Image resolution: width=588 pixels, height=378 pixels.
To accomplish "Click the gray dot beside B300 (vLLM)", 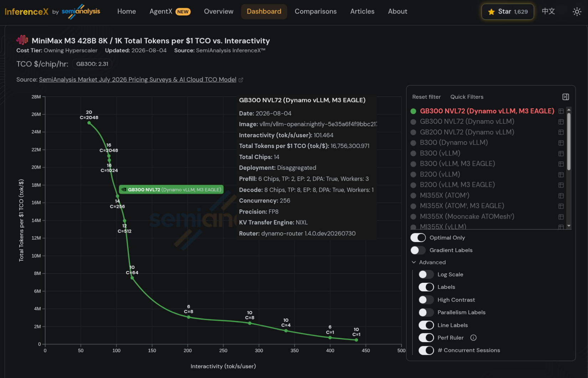I will pos(413,153).
